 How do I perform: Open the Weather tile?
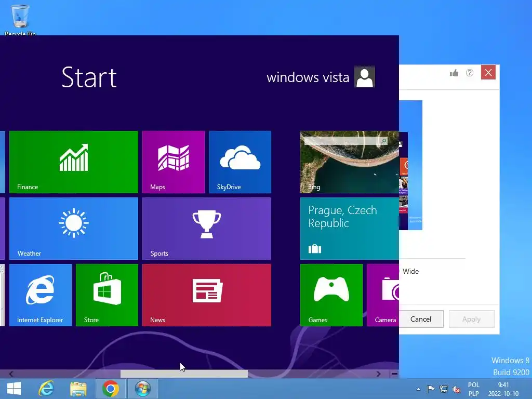(x=74, y=229)
